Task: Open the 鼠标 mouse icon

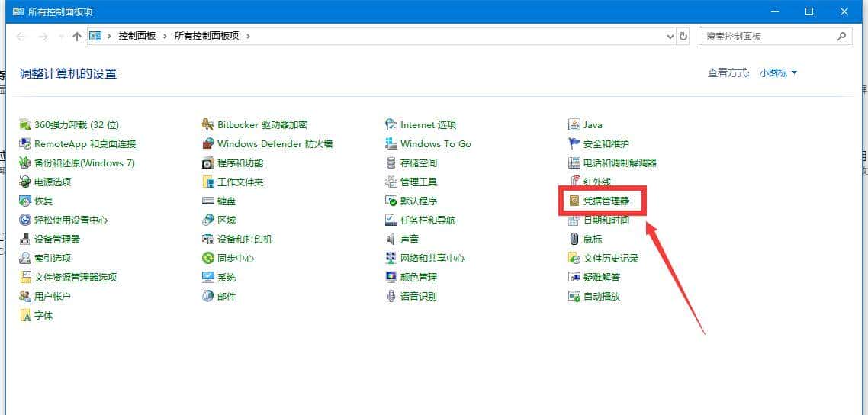Action: (574, 239)
